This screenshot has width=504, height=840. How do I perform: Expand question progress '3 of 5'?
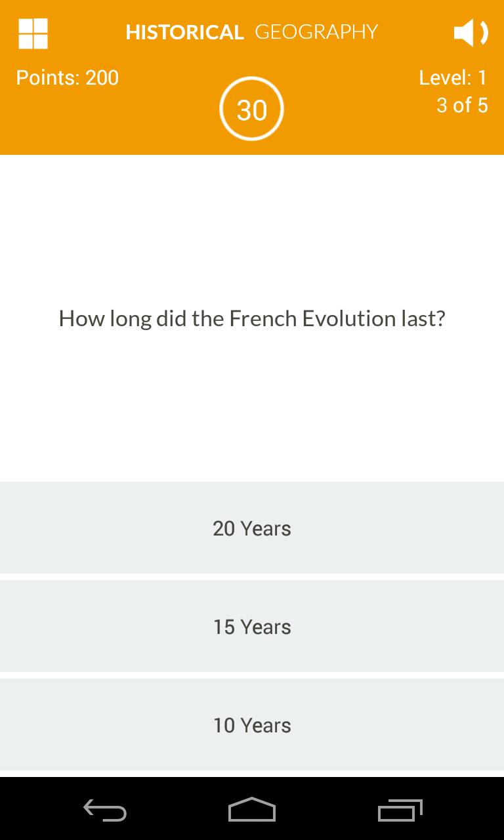tap(463, 105)
